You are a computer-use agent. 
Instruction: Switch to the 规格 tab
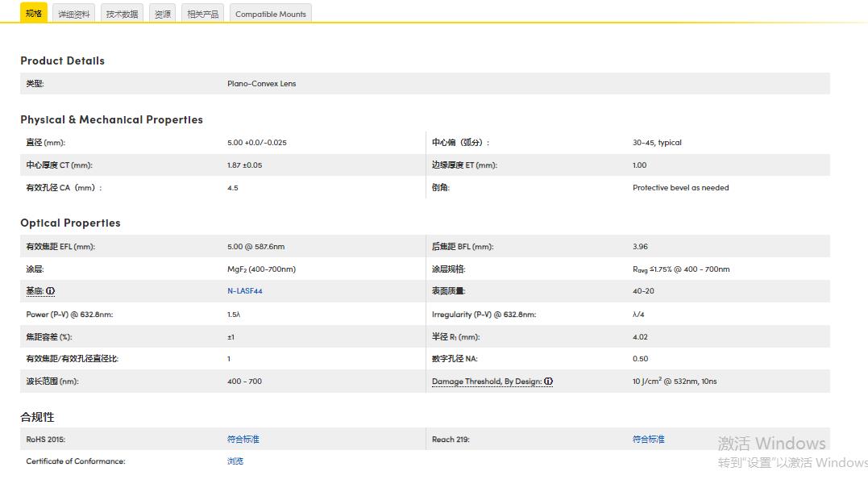[34, 14]
